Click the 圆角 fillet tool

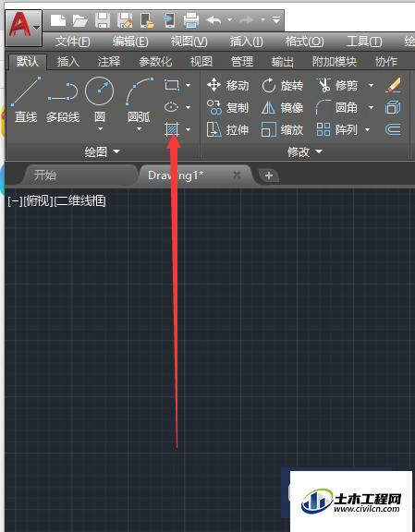pos(336,107)
